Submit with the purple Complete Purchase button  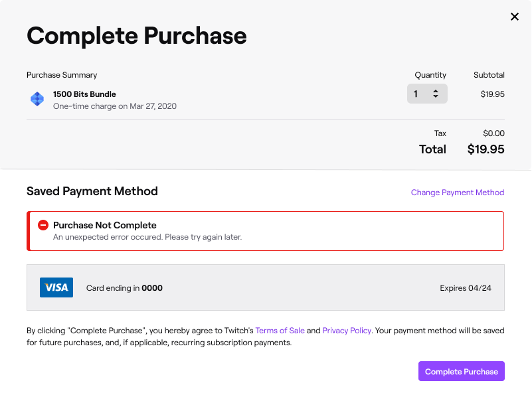[x=462, y=371]
